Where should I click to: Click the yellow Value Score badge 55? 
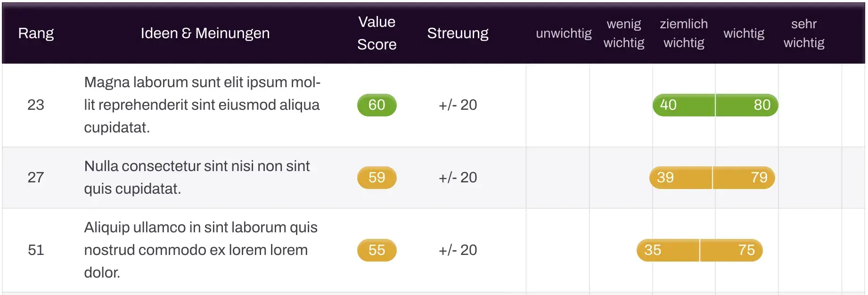click(x=377, y=250)
